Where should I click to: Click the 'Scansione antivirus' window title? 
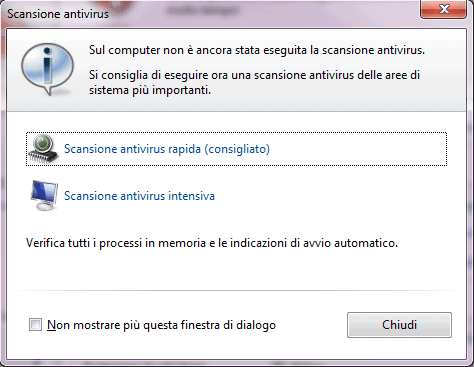tap(58, 14)
